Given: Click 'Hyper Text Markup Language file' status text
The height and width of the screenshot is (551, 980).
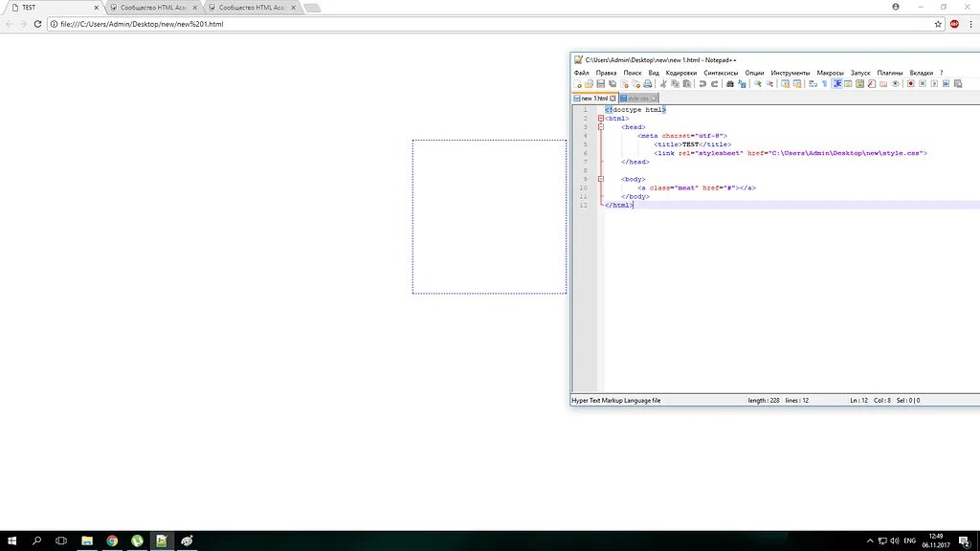Looking at the screenshot, I should point(616,401).
